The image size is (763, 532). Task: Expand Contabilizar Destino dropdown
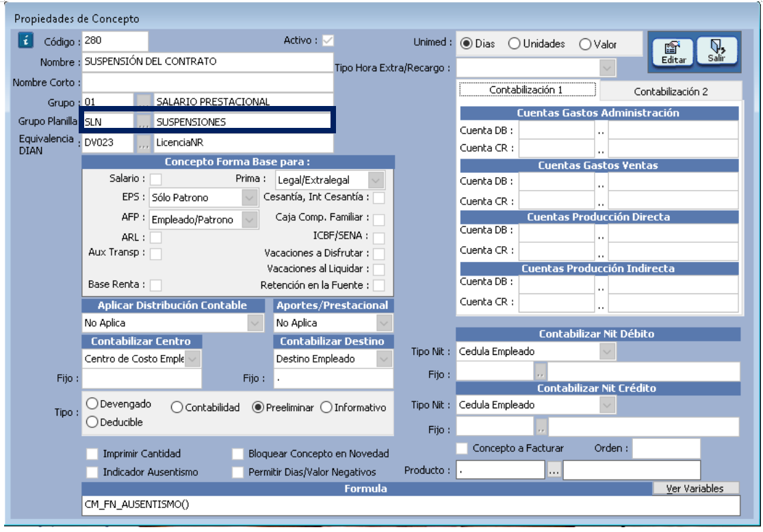pyautogui.click(x=384, y=359)
